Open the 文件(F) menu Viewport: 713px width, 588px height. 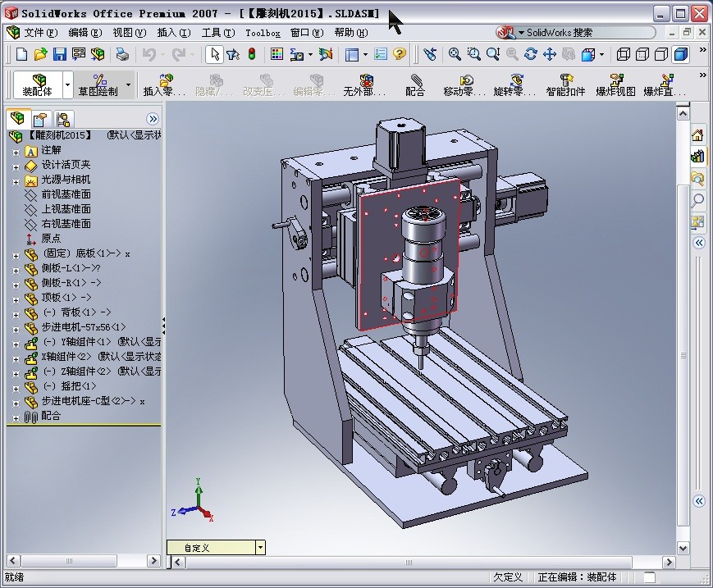(40, 33)
